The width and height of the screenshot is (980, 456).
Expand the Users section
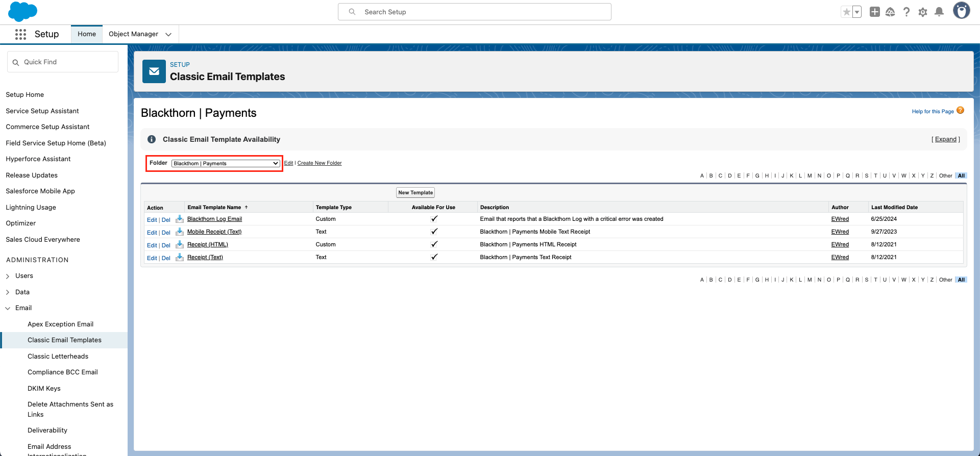[x=8, y=276]
